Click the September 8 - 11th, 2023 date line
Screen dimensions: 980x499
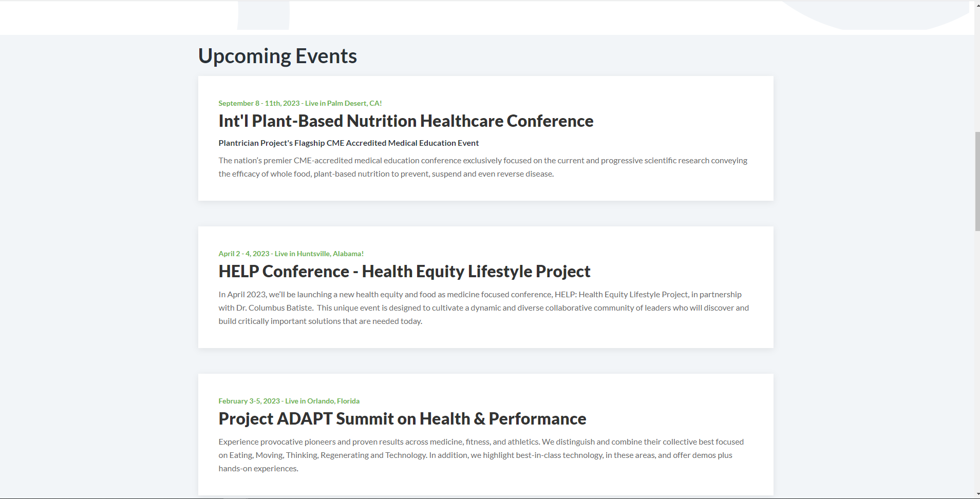click(x=259, y=103)
